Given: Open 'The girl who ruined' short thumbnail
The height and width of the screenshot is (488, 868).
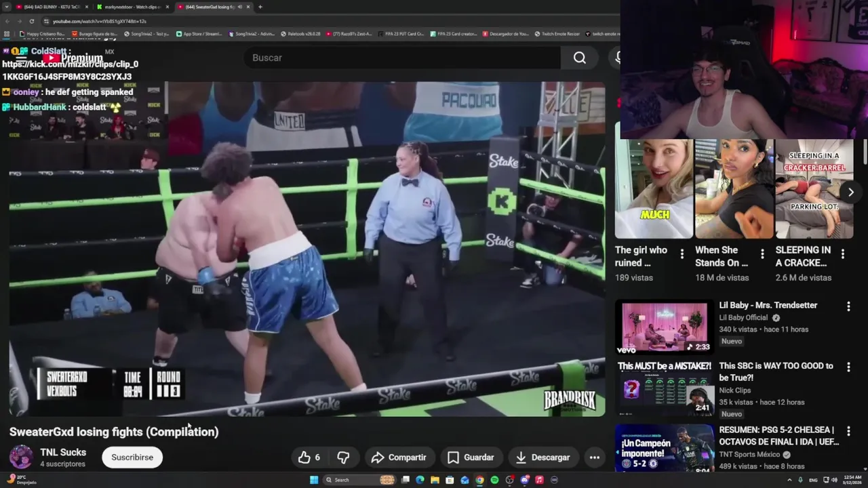Looking at the screenshot, I should tap(654, 189).
